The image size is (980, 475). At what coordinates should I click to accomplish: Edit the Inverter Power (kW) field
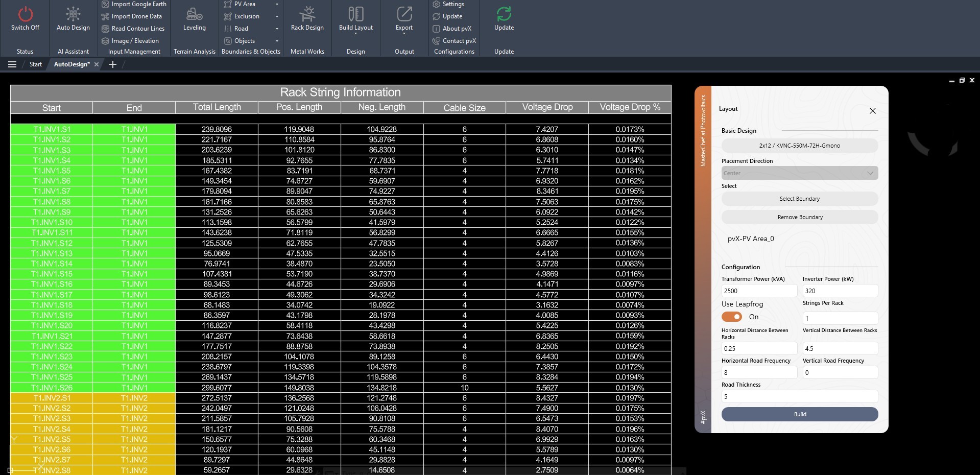(840, 291)
